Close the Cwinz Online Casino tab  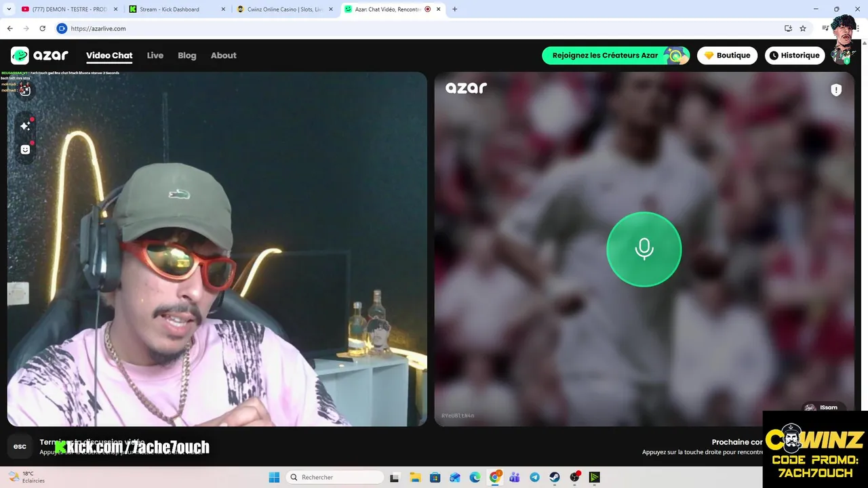coord(331,9)
